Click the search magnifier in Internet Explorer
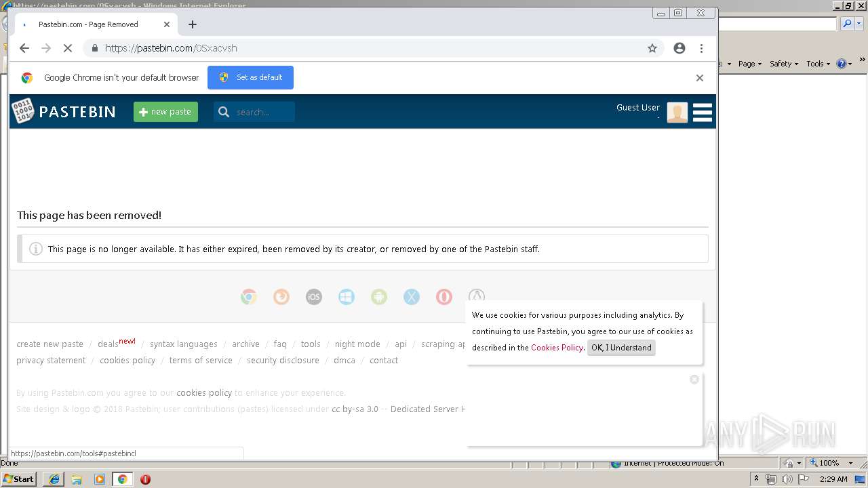868x488 pixels. tap(847, 24)
